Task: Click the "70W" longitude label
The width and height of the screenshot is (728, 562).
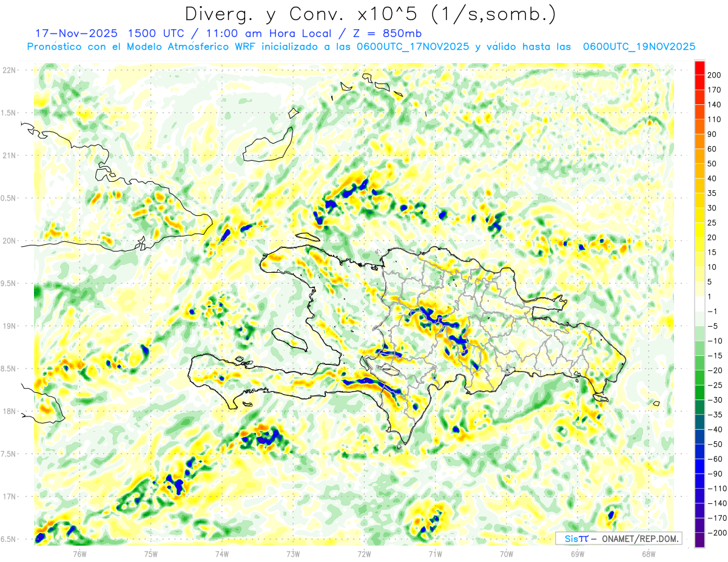Action: [506, 553]
